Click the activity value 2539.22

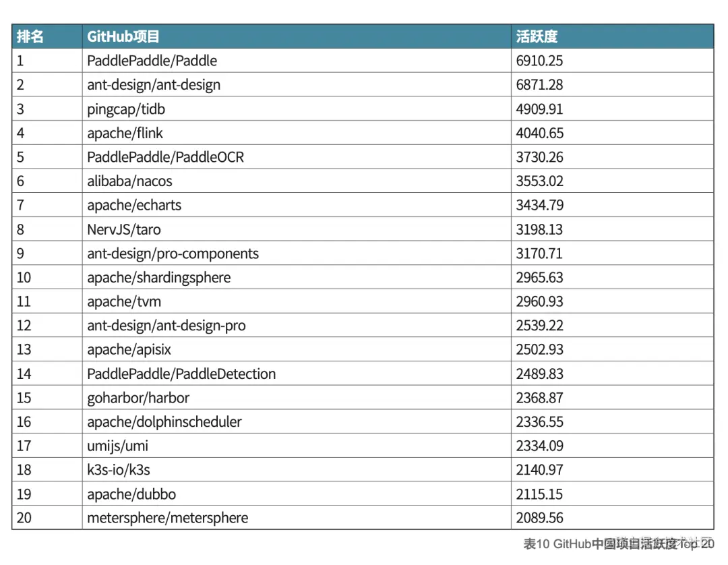point(539,326)
